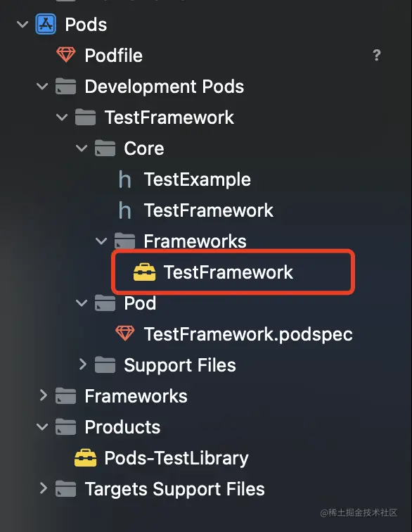Viewport: 412px width, 532px height.
Task: Click the Pods Xcode project icon
Action: tap(46, 24)
